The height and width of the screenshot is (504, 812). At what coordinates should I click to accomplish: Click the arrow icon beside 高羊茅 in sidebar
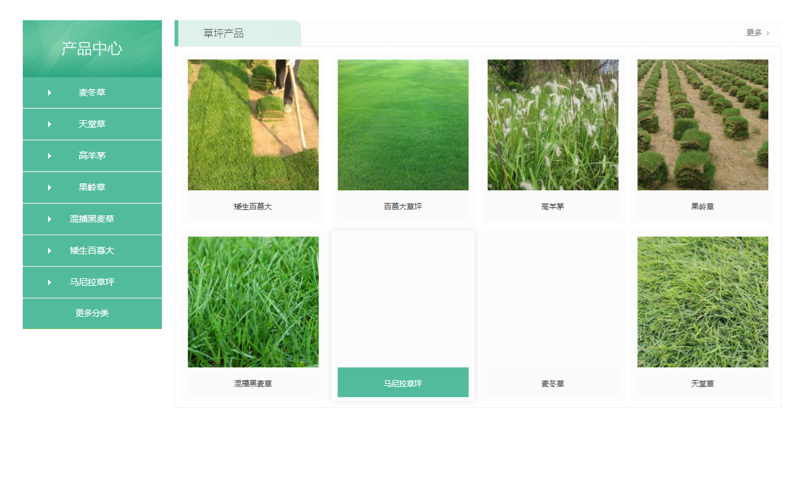[x=49, y=156]
